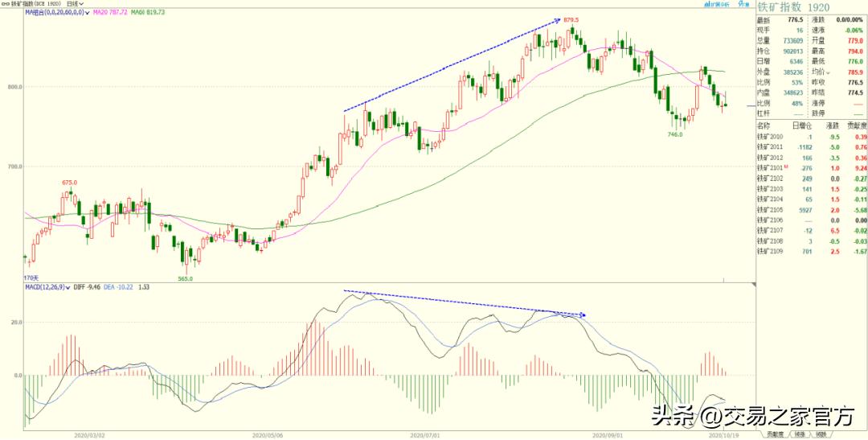Select the 铁矿2105 contract row
Viewport: 868px width, 440px height.
(x=812, y=209)
